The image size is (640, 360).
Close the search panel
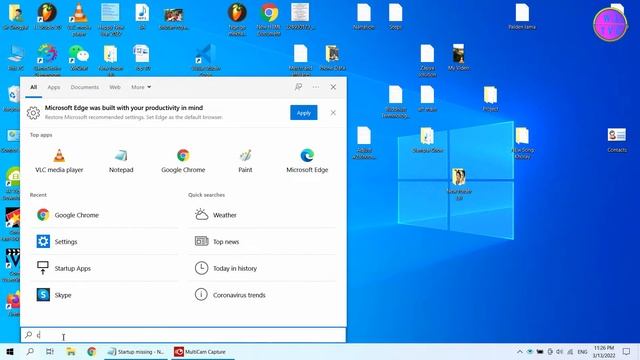click(333, 87)
